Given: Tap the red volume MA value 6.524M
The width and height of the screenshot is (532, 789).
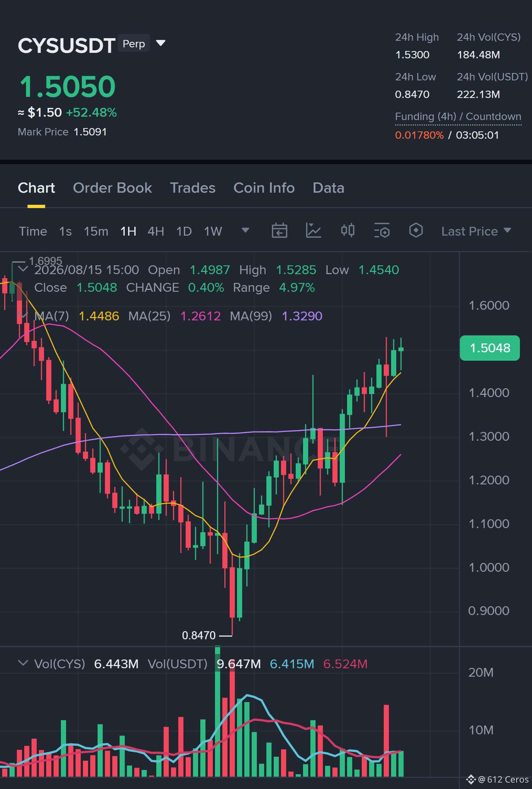Looking at the screenshot, I should (345, 664).
